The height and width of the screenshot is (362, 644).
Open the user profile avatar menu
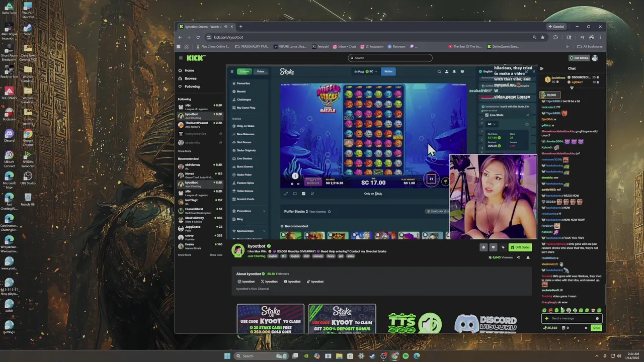click(595, 58)
